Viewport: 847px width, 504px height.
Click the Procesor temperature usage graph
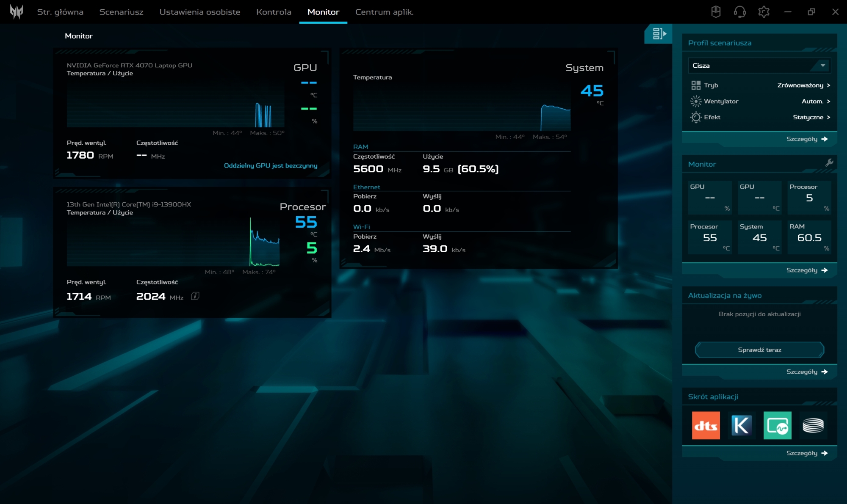tap(173, 242)
